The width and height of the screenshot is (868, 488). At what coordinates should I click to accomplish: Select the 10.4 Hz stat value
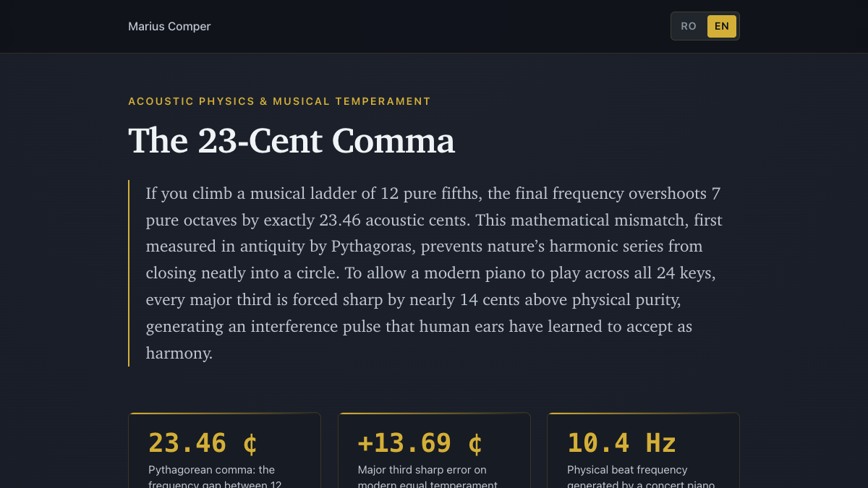621,442
